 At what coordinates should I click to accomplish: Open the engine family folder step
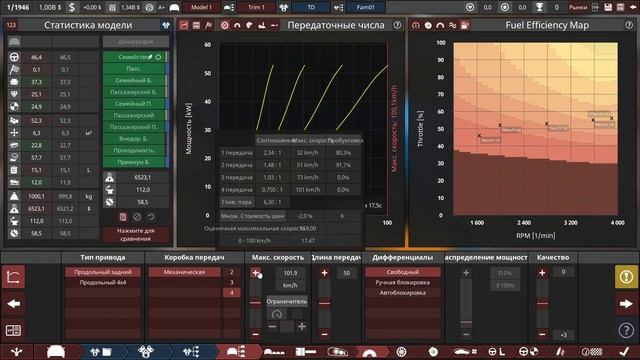(x=101, y=351)
